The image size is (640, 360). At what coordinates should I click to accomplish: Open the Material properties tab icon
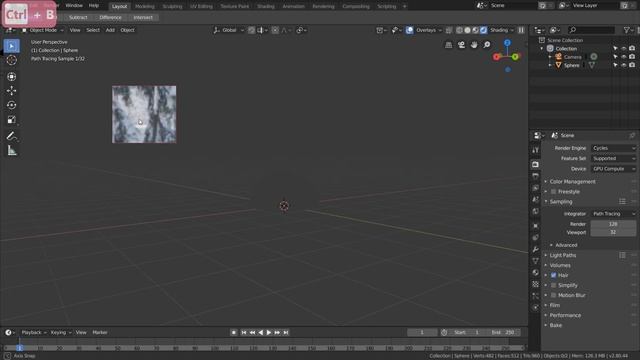pos(536,272)
